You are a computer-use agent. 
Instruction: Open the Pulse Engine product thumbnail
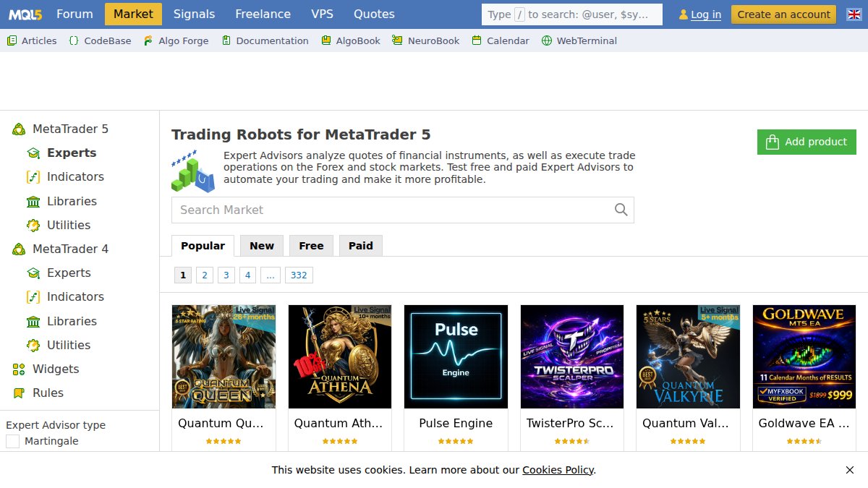pyautogui.click(x=456, y=356)
